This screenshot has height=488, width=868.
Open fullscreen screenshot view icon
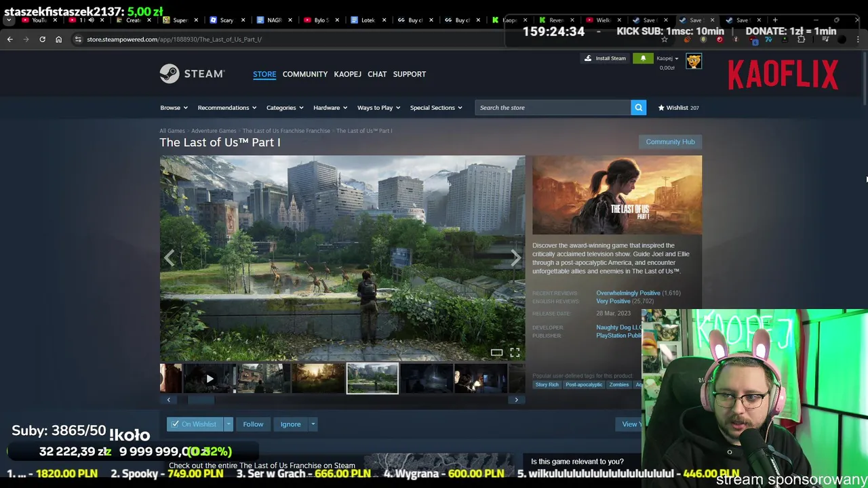515,352
